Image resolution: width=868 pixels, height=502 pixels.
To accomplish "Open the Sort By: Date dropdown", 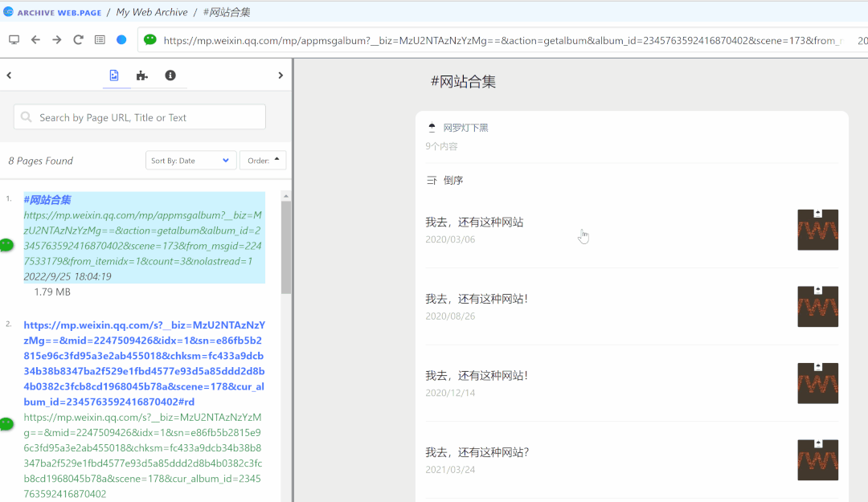I will pos(190,161).
